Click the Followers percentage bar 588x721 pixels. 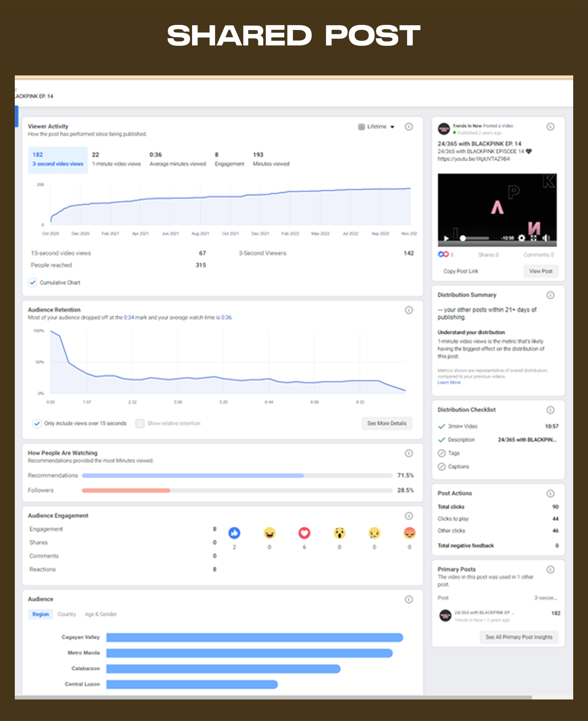point(237,490)
